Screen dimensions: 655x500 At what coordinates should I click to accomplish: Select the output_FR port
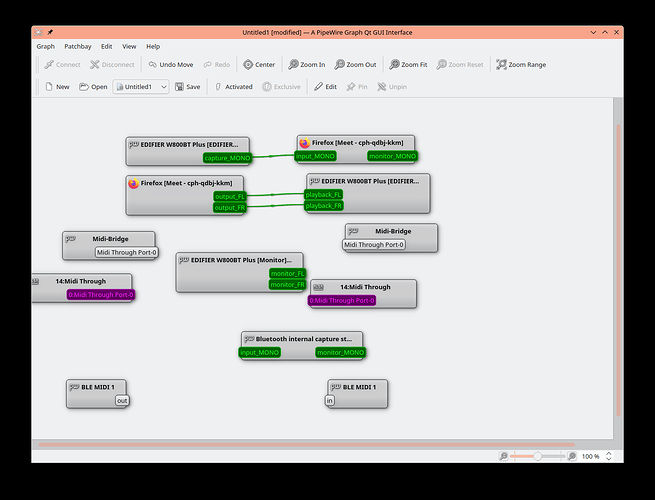click(x=230, y=208)
